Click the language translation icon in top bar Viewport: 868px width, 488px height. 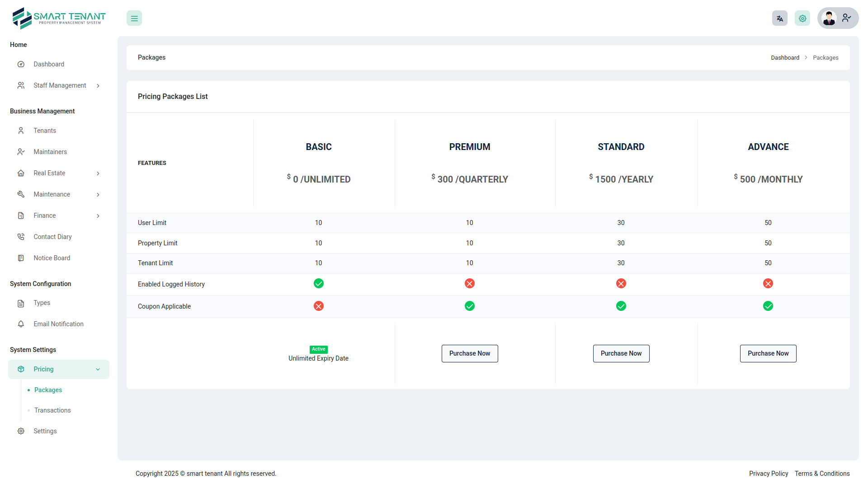tap(779, 18)
